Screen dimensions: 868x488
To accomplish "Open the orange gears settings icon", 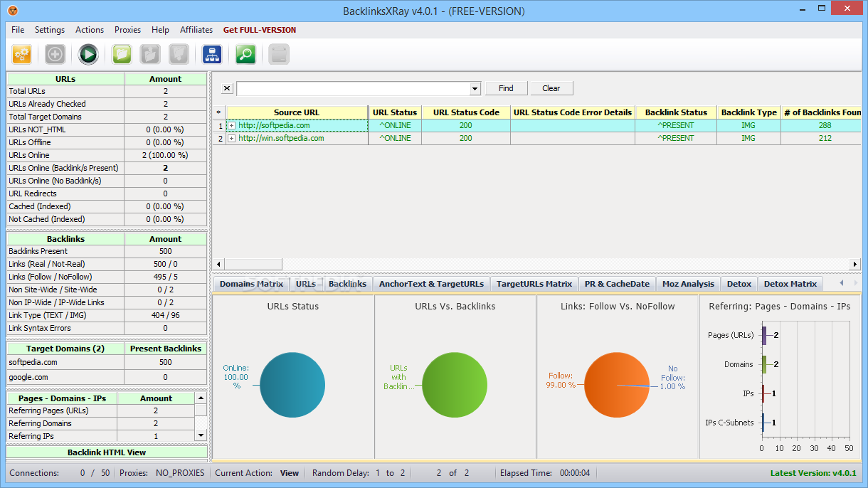I will [21, 54].
